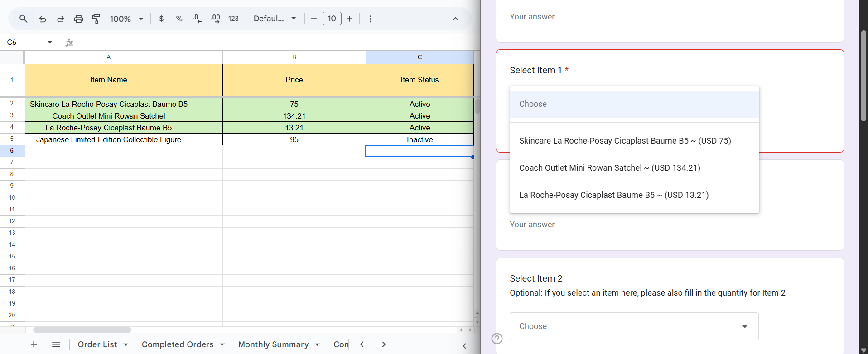Select La Roche-Posay Cicaplast (USD 13.21) option

click(634, 195)
